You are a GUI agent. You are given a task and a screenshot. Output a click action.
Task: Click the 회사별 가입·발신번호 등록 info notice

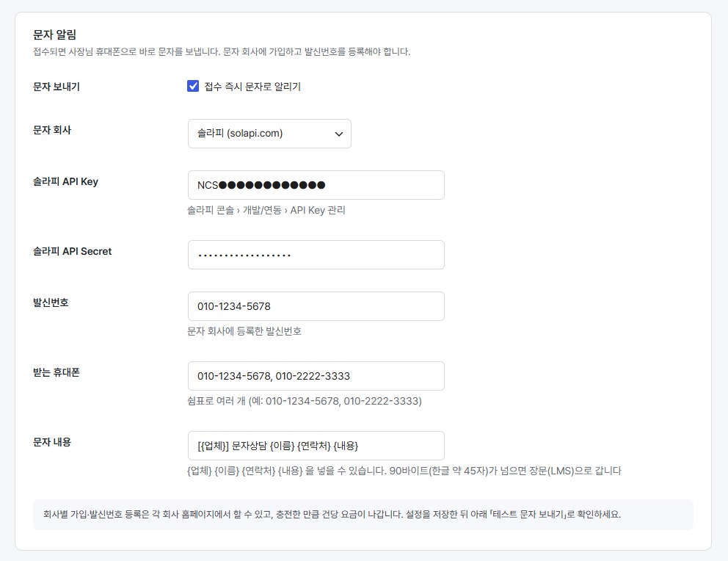[363, 515]
